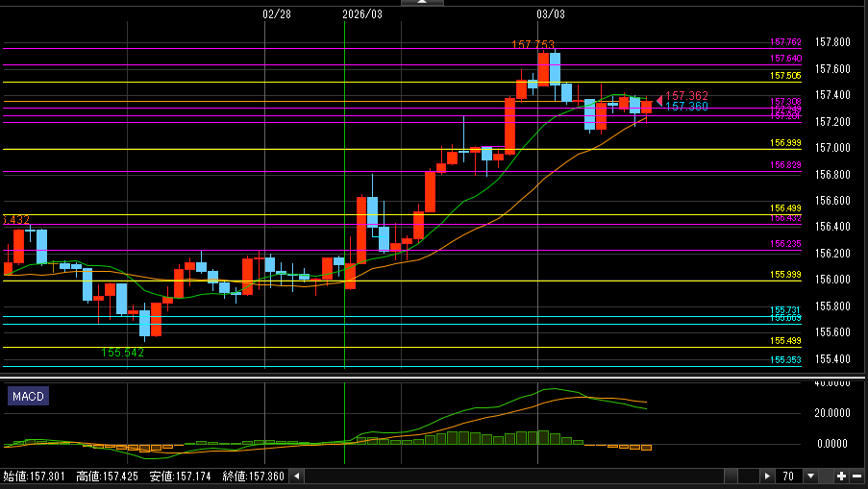Click the 2026/03 date label
Viewport: 868px width, 489px height.
[x=361, y=14]
